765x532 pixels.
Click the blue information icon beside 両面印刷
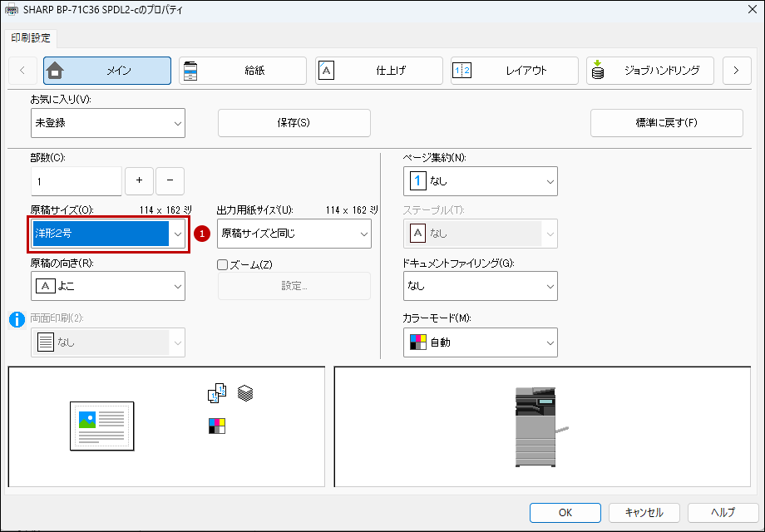click(17, 319)
